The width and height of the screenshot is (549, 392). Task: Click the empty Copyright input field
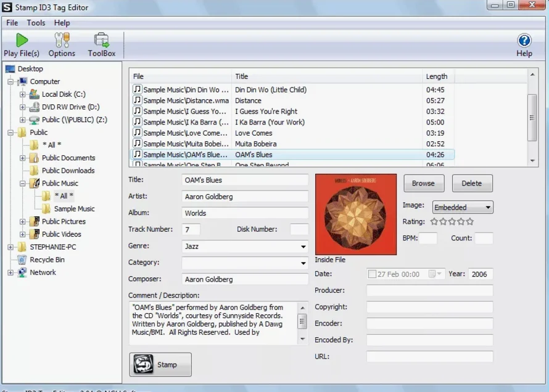pos(429,307)
